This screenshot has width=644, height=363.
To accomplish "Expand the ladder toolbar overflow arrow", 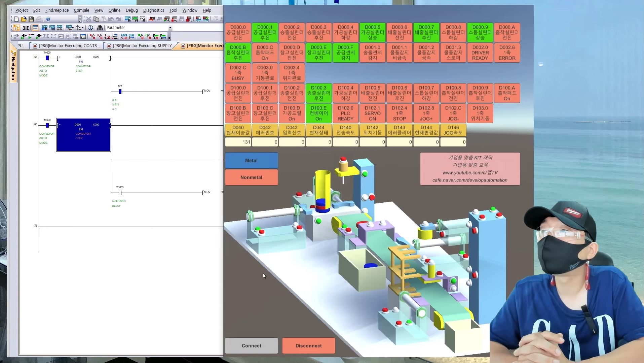I will click(x=169, y=36).
